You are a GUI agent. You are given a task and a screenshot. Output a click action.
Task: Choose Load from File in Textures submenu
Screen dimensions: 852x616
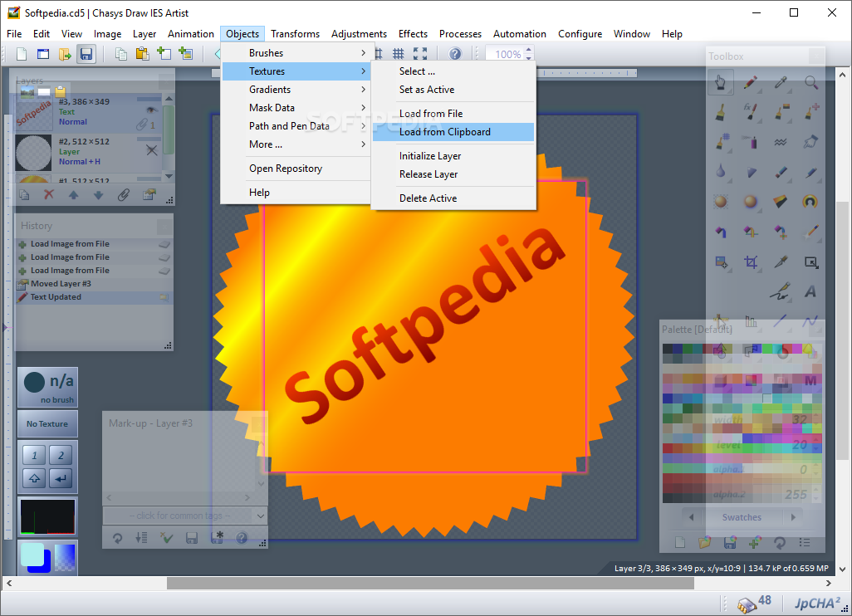pyautogui.click(x=453, y=114)
